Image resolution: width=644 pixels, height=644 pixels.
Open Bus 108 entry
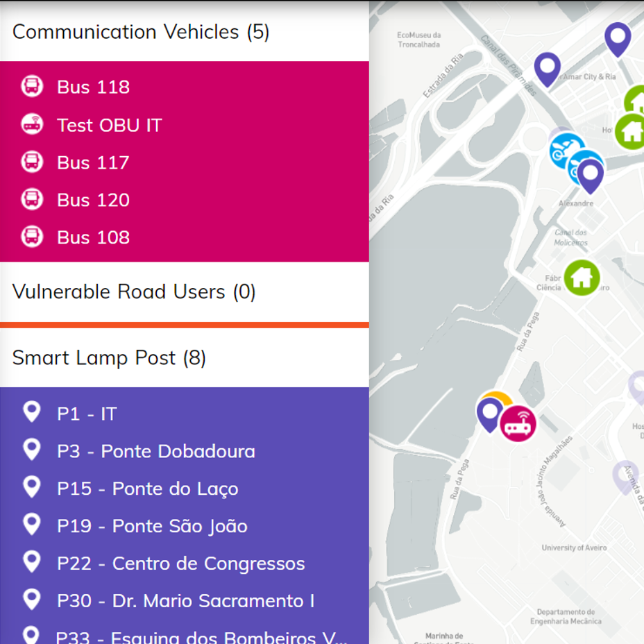tap(185, 237)
